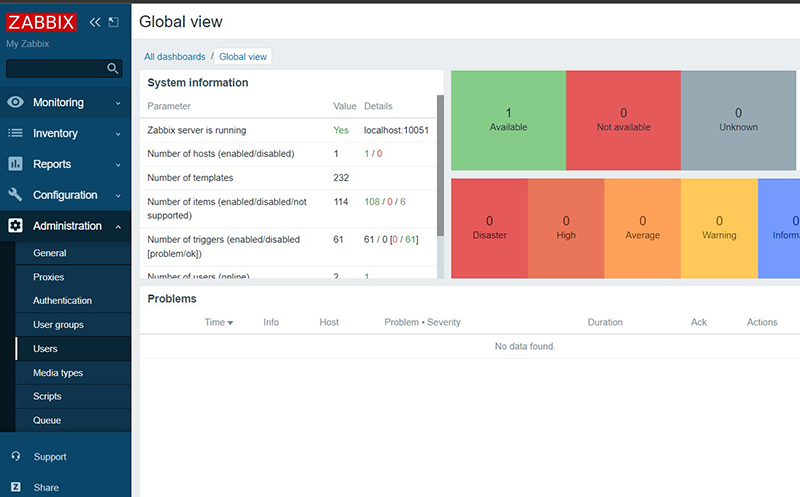This screenshot has width=800, height=497.
Task: Click the Support headset icon
Action: coord(16,456)
